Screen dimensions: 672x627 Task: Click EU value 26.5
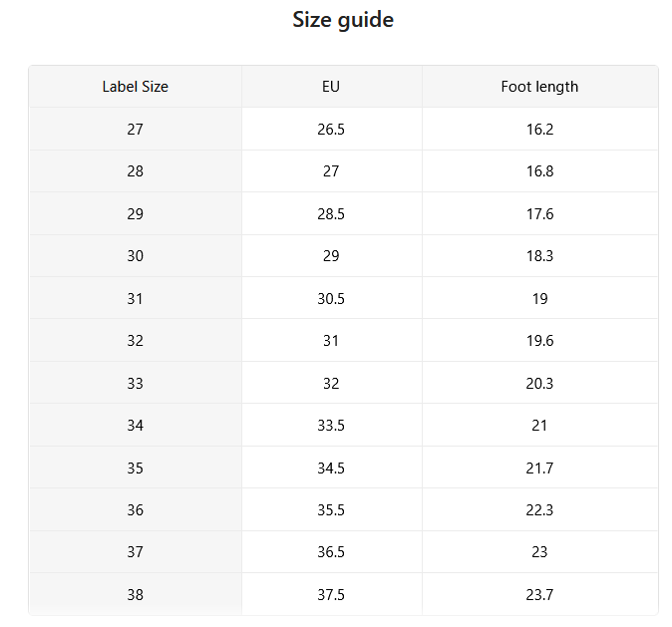pyautogui.click(x=331, y=129)
